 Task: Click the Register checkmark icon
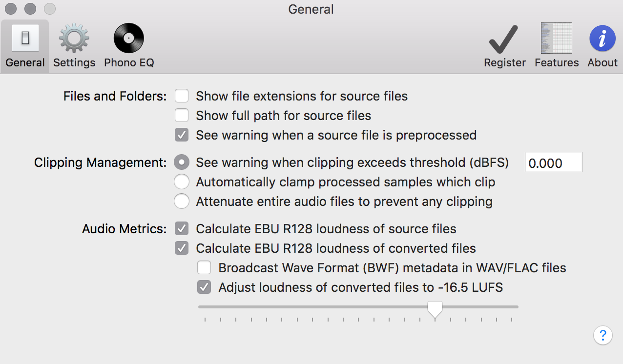(x=503, y=39)
